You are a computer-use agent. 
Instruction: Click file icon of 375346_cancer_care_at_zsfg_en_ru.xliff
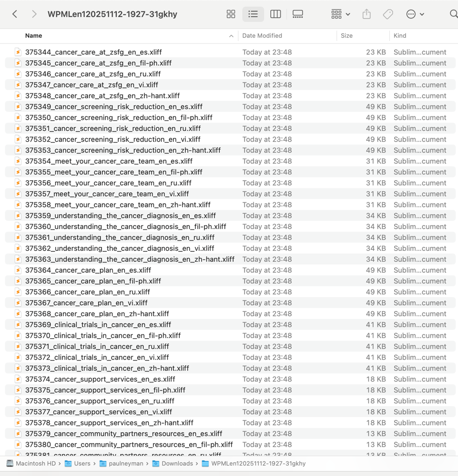point(18,74)
